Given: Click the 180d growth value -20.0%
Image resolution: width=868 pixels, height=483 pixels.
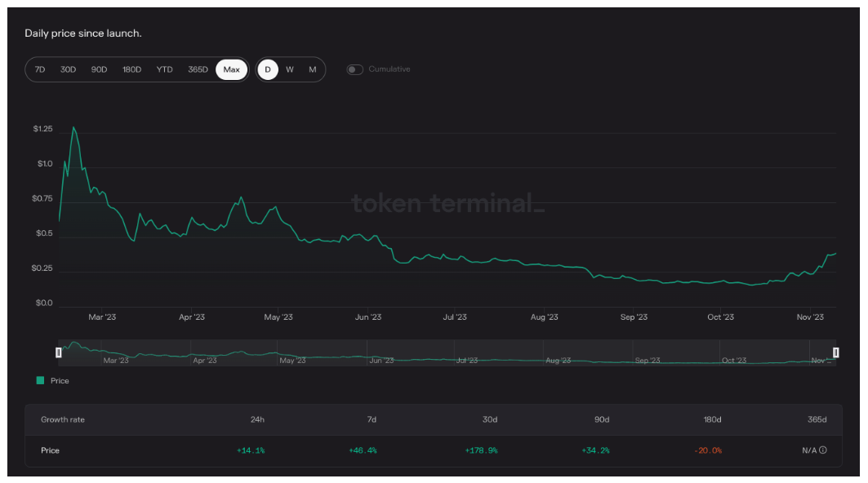Looking at the screenshot, I should (x=708, y=450).
